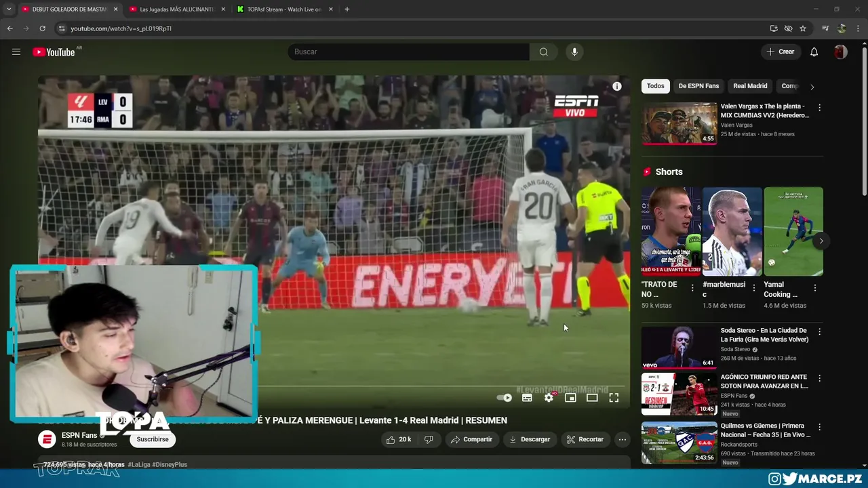This screenshot has height=488, width=868.
Task: Open options for Valen Vargas mix video
Action: (x=819, y=107)
